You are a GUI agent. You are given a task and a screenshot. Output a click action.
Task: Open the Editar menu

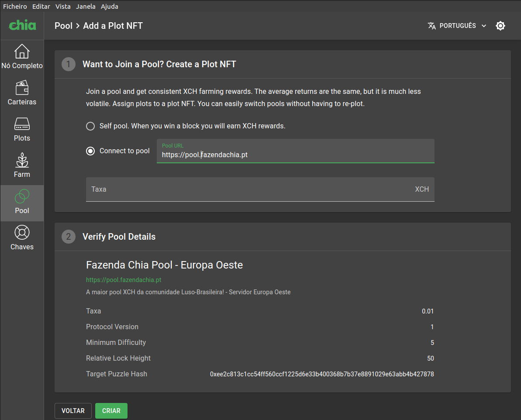pyautogui.click(x=41, y=6)
